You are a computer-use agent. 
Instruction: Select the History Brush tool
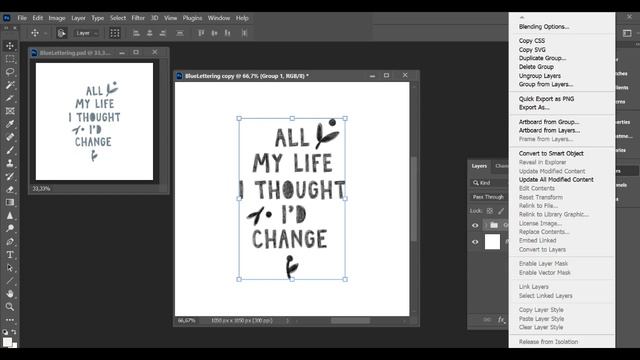(10, 176)
